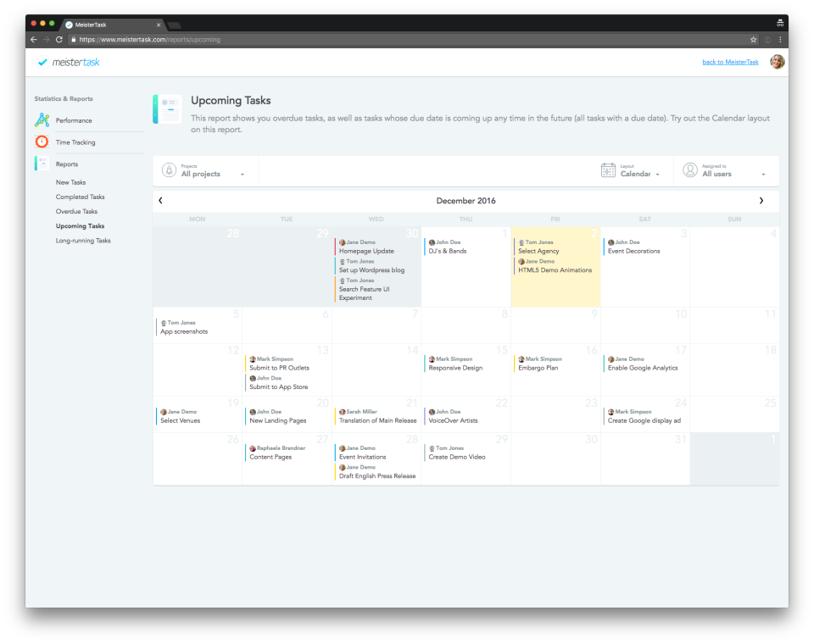
Task: Click the Upcoming Tasks report icon
Action: (x=167, y=109)
